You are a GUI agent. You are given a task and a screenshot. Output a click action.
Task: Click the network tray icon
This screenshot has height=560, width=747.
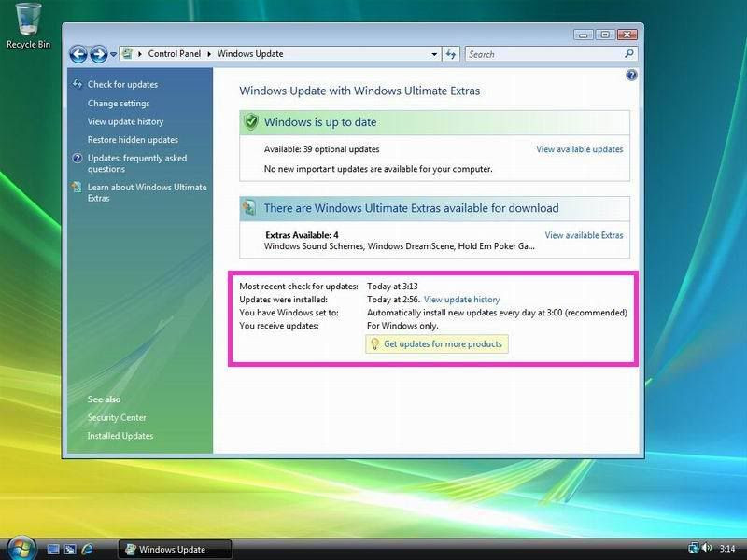coord(694,549)
